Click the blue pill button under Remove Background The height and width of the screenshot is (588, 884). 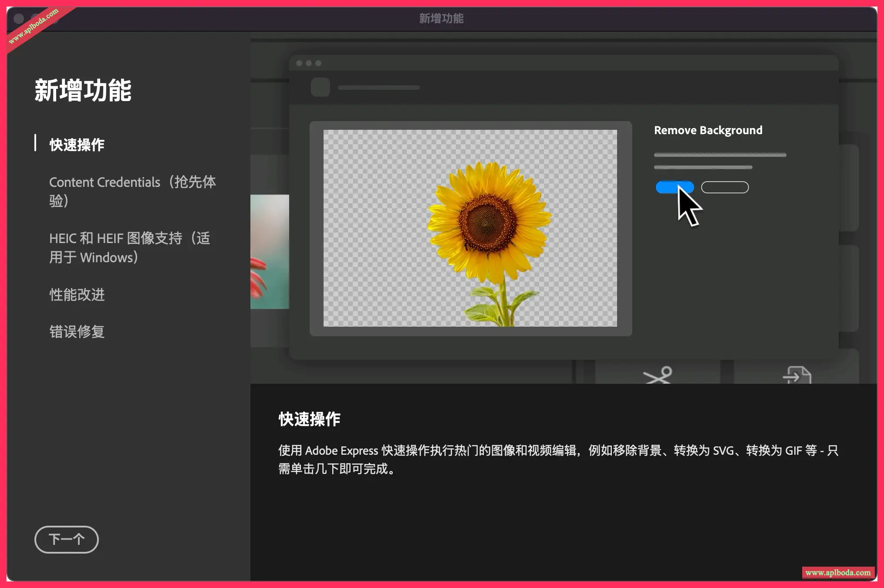(674, 187)
